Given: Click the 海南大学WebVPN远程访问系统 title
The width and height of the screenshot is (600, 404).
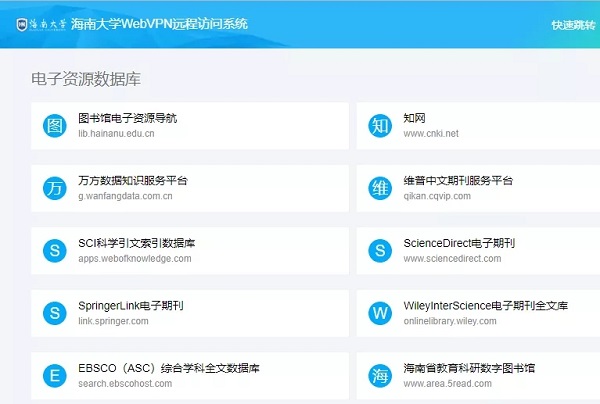Looking at the screenshot, I should (159, 24).
